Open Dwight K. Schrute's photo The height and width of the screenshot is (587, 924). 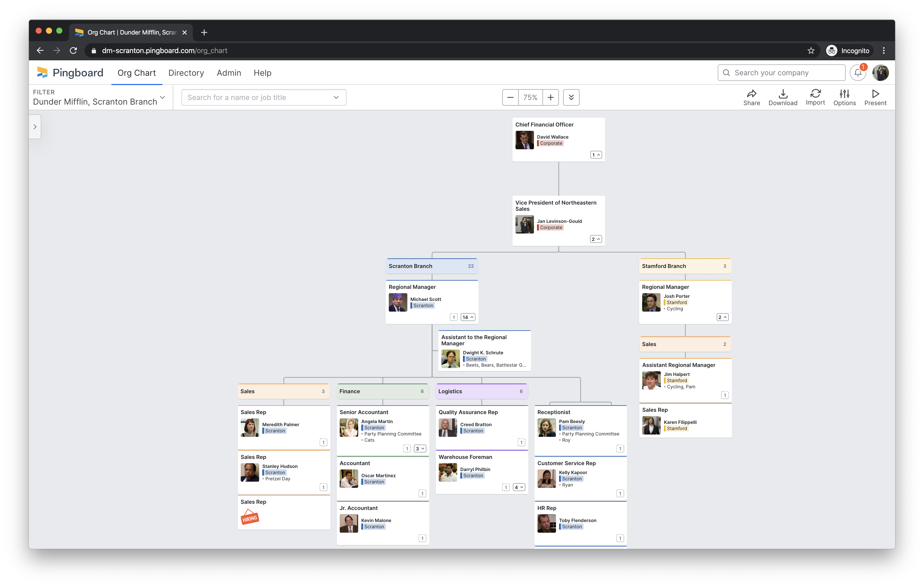(450, 359)
